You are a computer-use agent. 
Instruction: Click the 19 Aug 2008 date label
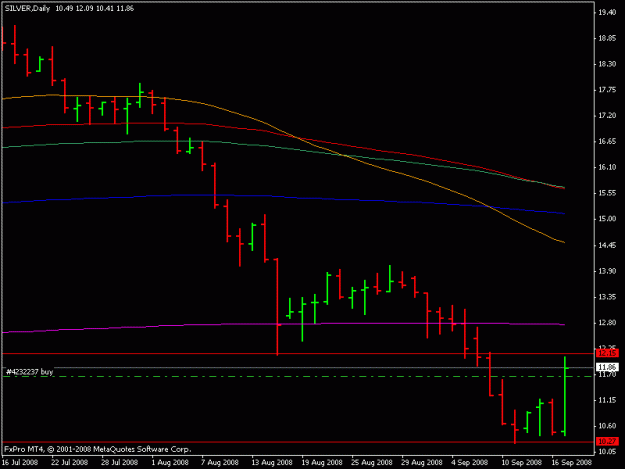[x=322, y=462]
